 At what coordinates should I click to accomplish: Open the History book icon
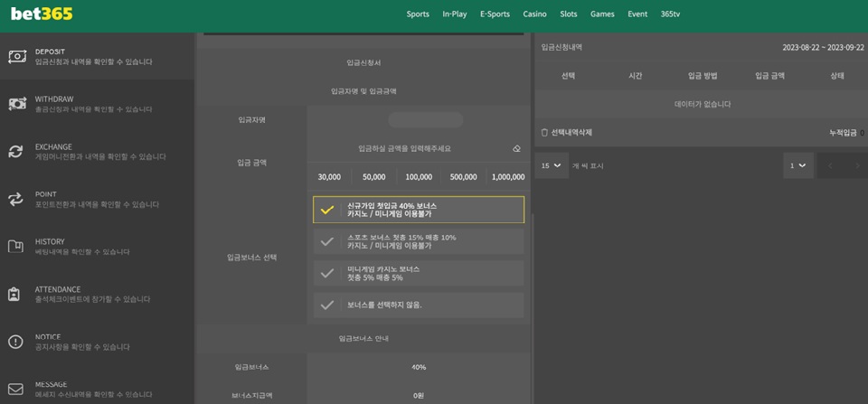16,247
